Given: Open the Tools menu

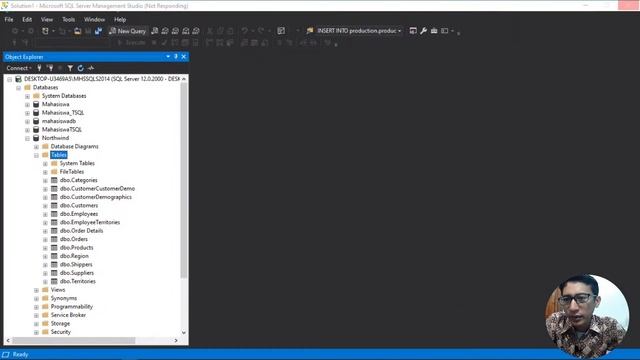Looking at the screenshot, I should (69, 19).
